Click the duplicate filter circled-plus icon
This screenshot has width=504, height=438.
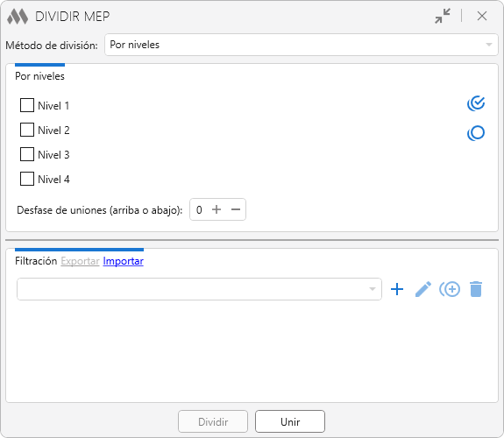point(450,289)
